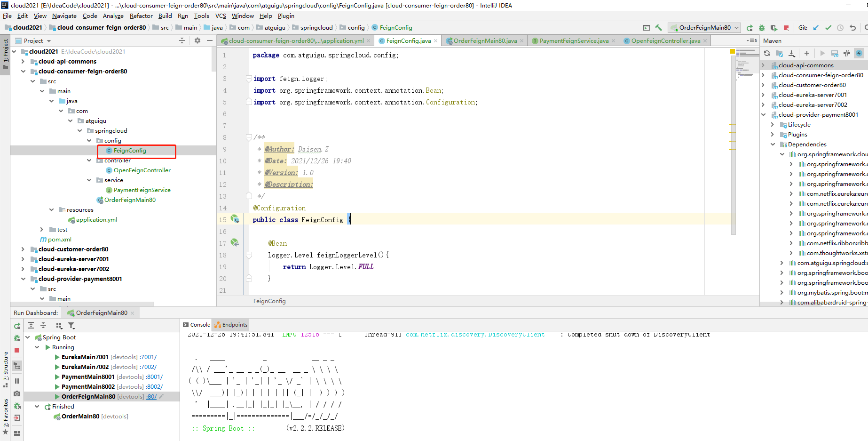Screen dimensions: 868x441
Task: Click the Project panel scroll-from-source icon
Action: coord(182,40)
